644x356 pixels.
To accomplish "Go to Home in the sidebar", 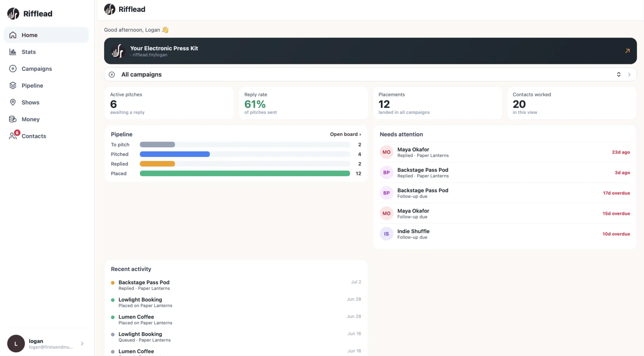I will pyautogui.click(x=46, y=35).
